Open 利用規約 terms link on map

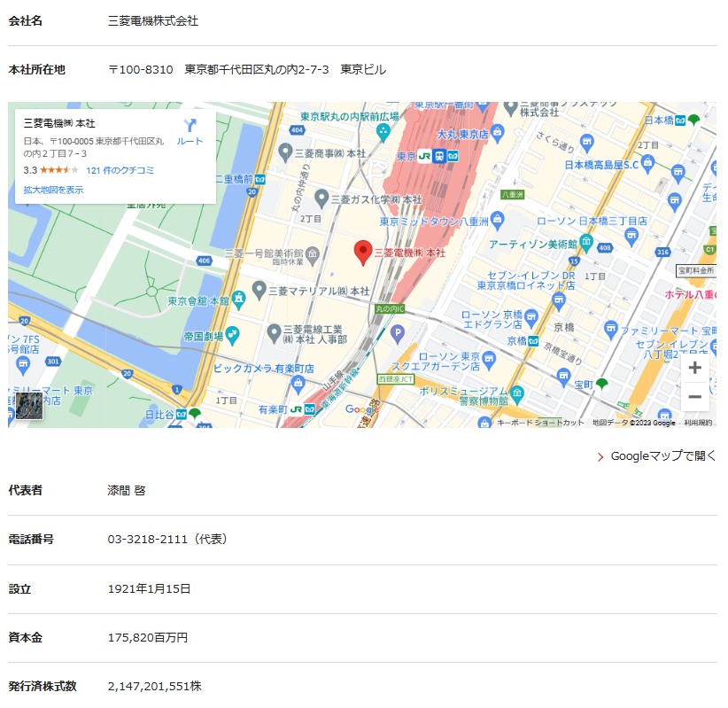(698, 423)
